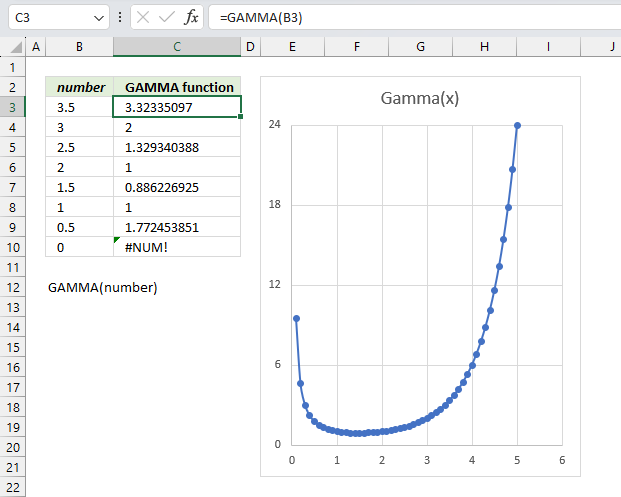Image resolution: width=621 pixels, height=497 pixels.
Task: Open the Name Box dropdown arrow
Action: pos(99,18)
